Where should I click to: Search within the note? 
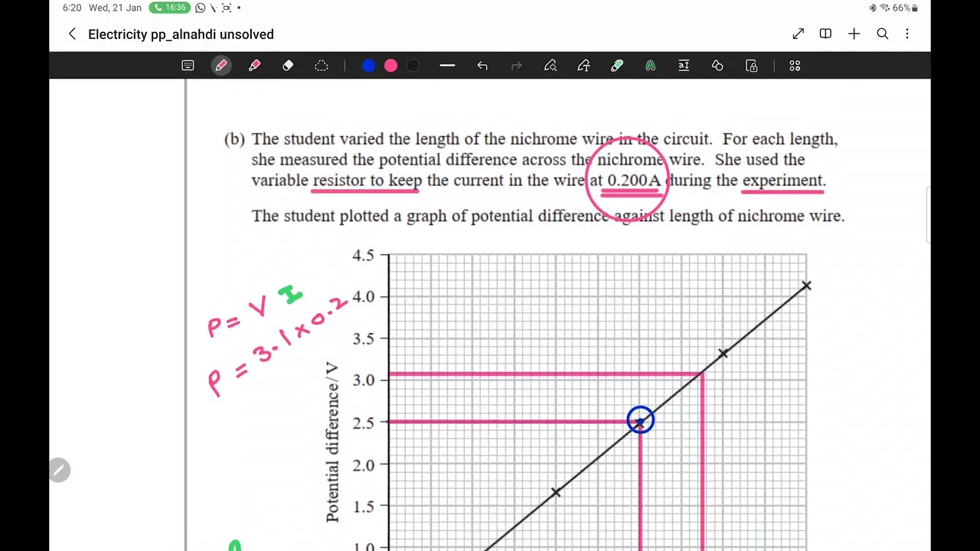tap(882, 34)
